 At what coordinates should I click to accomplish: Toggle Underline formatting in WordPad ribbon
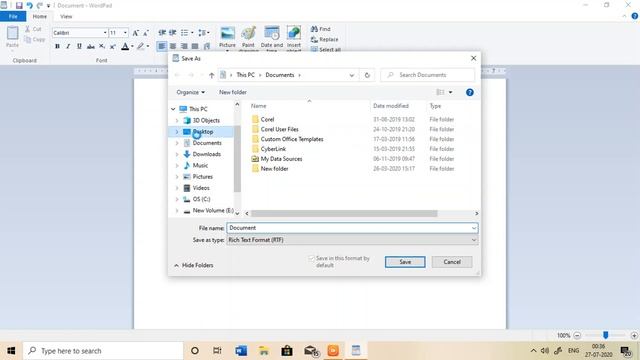point(79,46)
